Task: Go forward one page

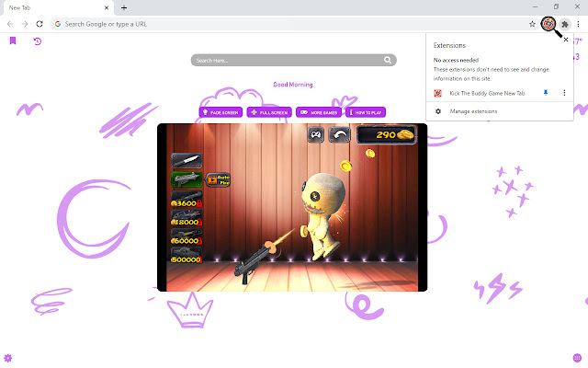Action: click(25, 24)
